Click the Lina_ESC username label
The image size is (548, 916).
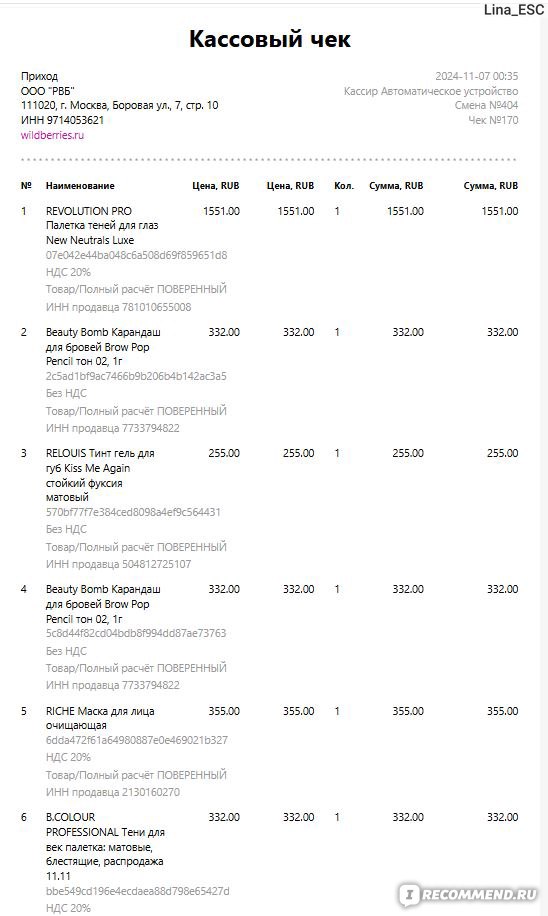[x=514, y=9]
